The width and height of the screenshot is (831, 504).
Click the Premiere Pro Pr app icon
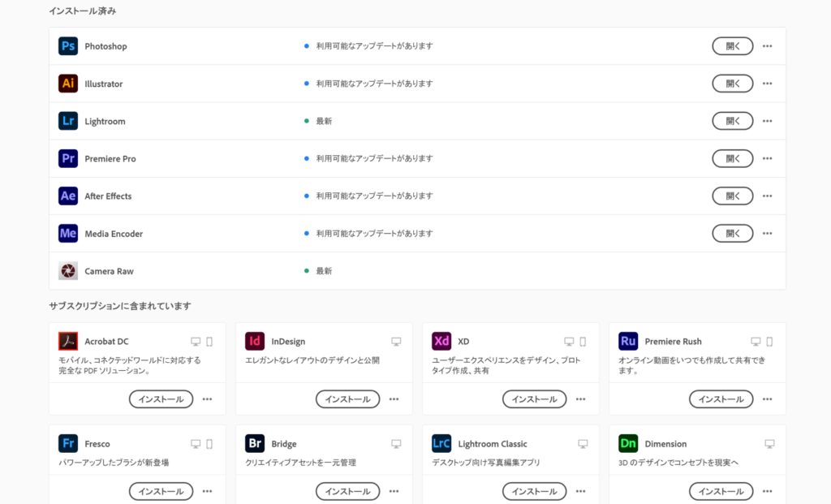68,158
